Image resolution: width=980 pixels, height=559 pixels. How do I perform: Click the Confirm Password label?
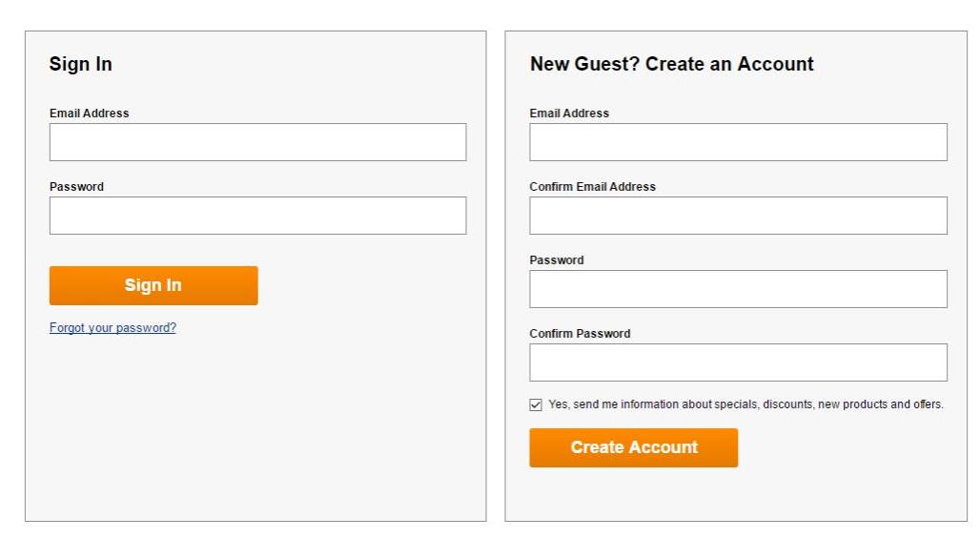pyautogui.click(x=580, y=334)
